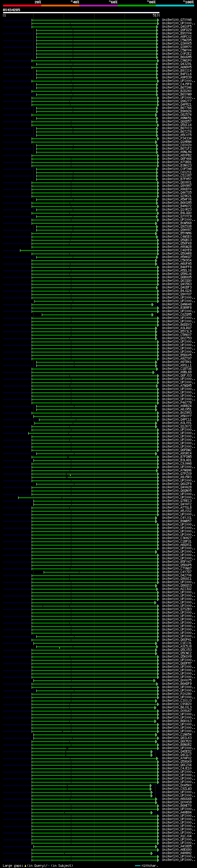Viewport: 197px width, 868px height.
Task: Click the query end position 513
Action: coord(155,15)
